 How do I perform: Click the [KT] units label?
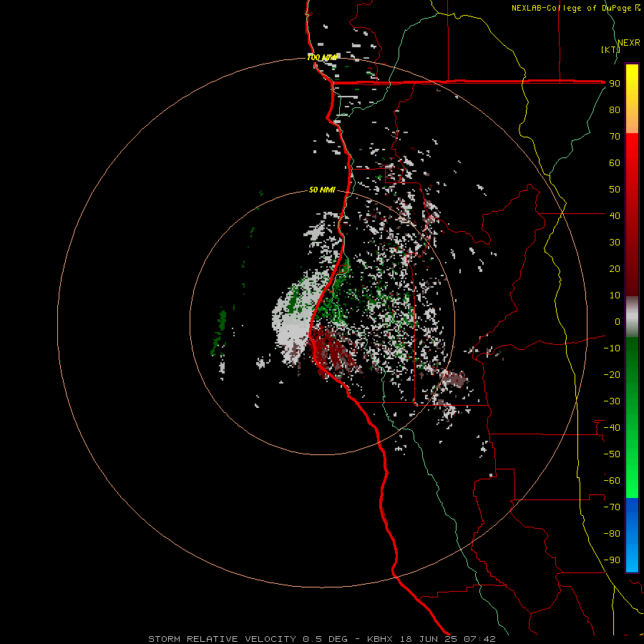610,49
